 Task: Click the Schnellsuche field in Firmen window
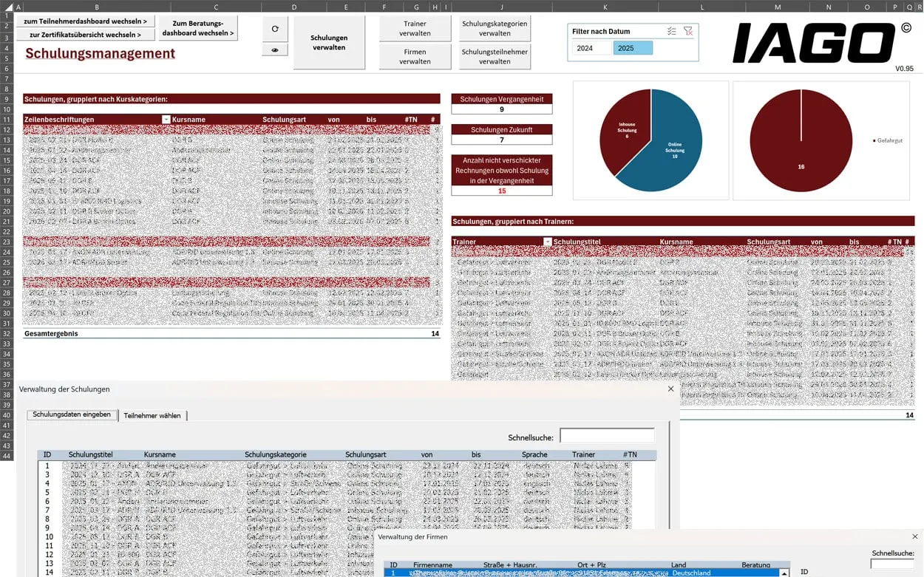point(892,564)
